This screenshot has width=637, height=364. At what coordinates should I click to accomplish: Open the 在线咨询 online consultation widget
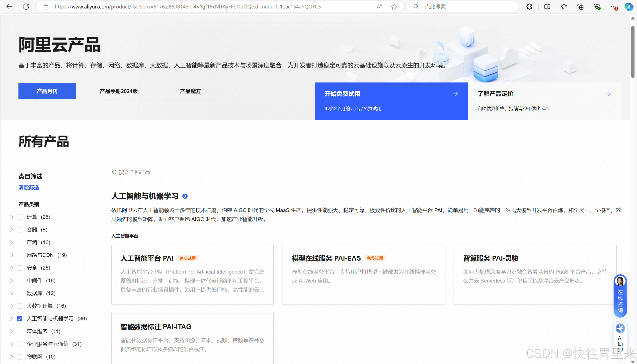[x=620, y=296]
